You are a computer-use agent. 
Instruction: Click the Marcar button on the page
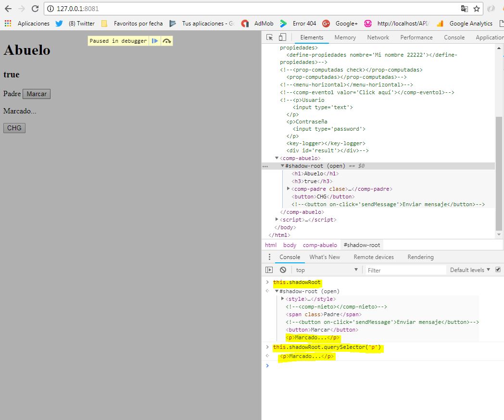tap(37, 94)
